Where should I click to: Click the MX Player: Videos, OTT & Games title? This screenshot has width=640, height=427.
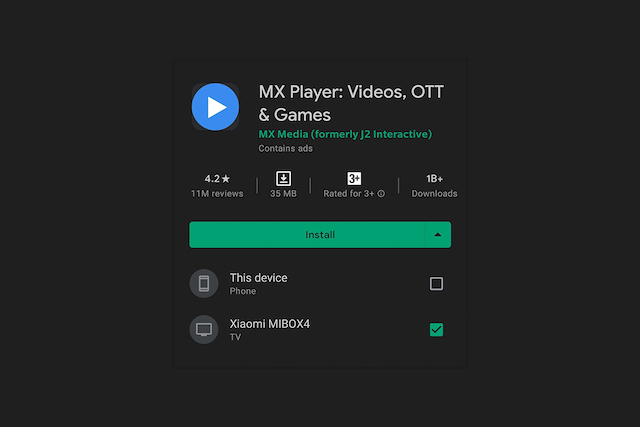tap(351, 103)
